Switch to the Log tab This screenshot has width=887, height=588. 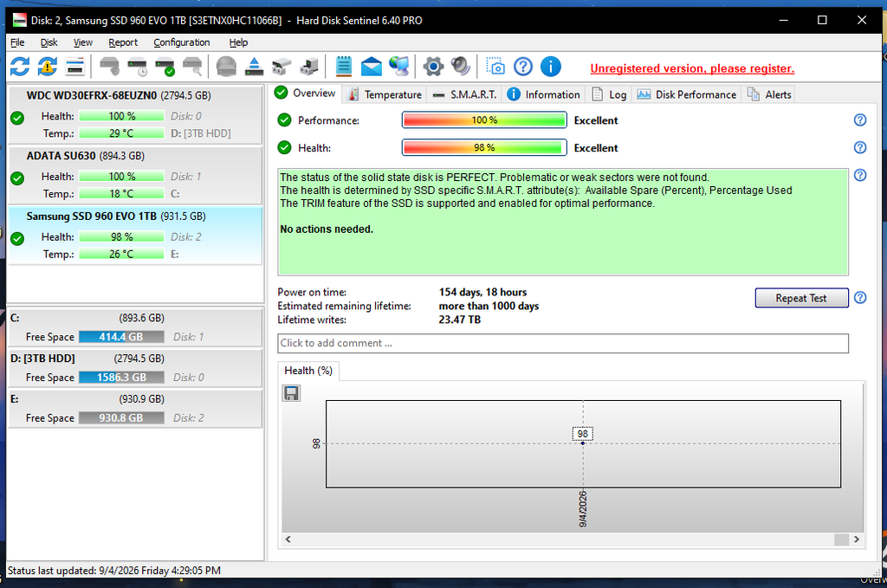(x=609, y=94)
